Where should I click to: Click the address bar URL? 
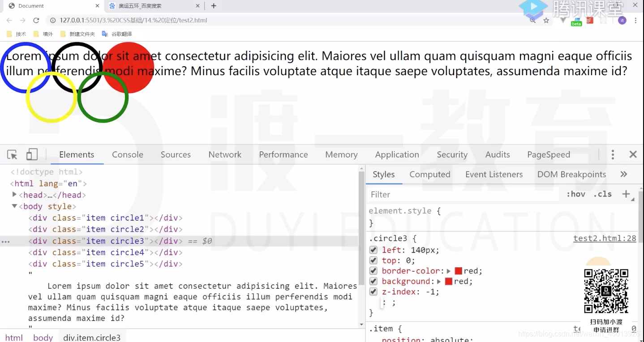tap(133, 21)
